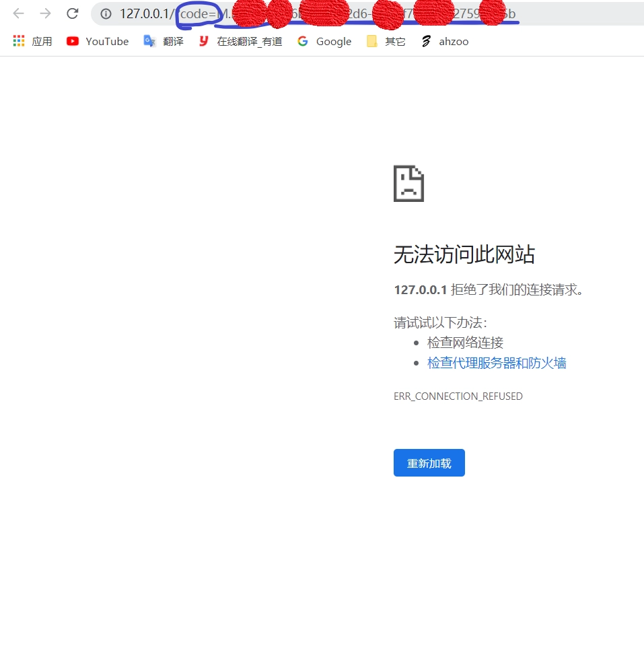Screen dimensions: 644x663
Task: Click the YouTube bookmark icon
Action: [71, 41]
